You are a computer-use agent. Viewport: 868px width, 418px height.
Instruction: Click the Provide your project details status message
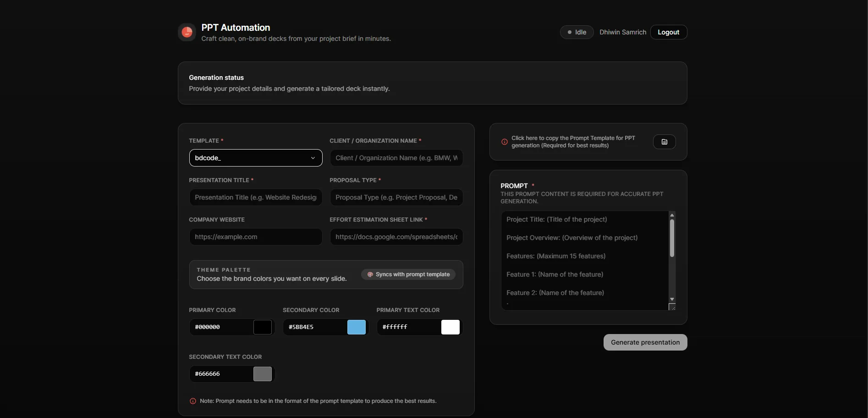(289, 89)
